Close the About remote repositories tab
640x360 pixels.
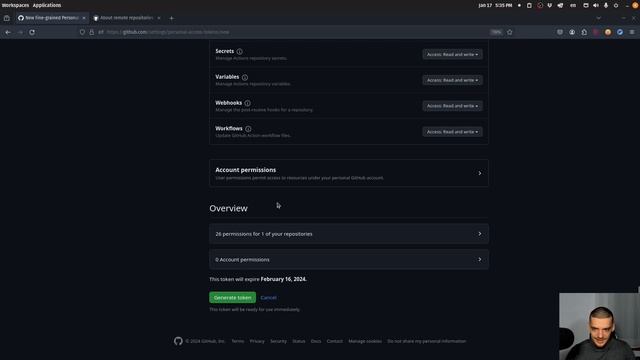(x=159, y=18)
